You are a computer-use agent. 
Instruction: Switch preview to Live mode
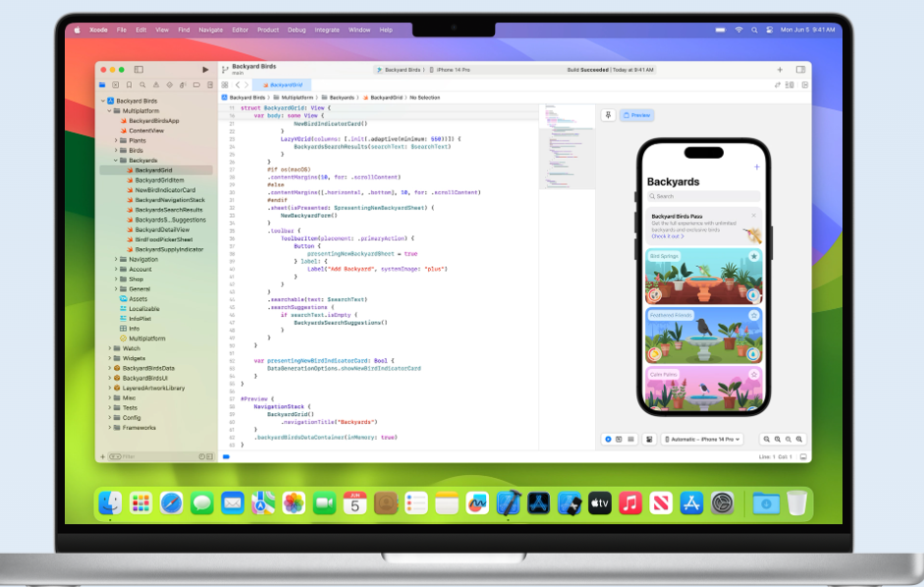pyautogui.click(x=608, y=439)
